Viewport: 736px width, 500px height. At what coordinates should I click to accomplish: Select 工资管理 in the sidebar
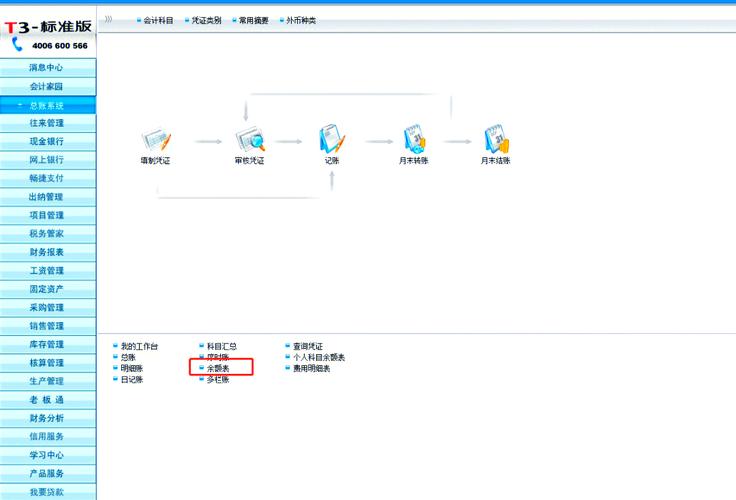48,270
